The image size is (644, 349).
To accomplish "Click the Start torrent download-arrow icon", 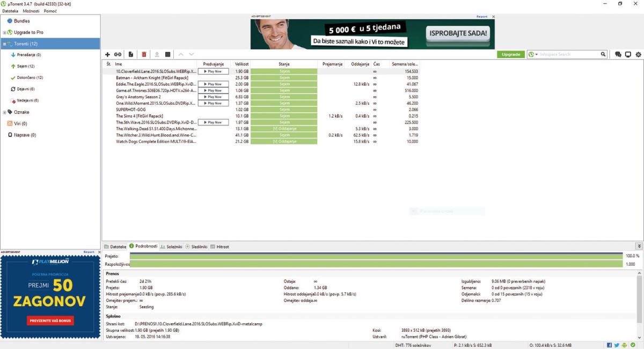I will (x=157, y=54).
